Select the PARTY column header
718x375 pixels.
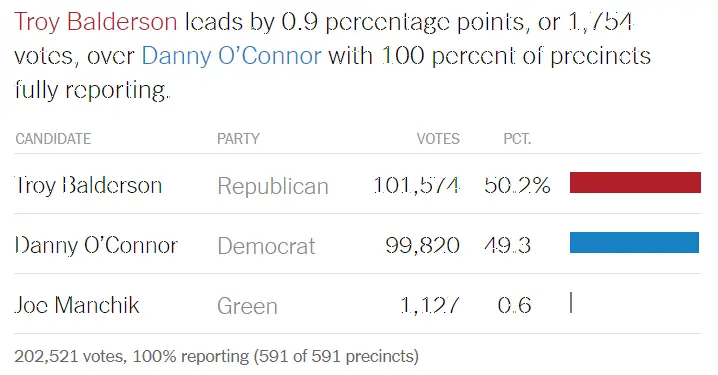pos(238,139)
